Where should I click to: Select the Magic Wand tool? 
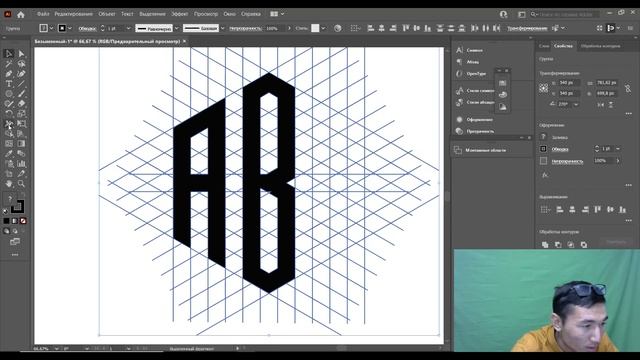tap(9, 64)
